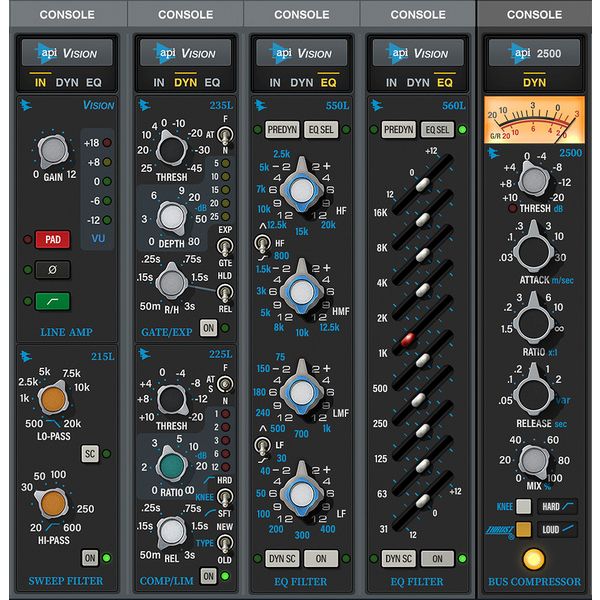Flip the 550L HF shelf/peak switch

click(x=262, y=244)
